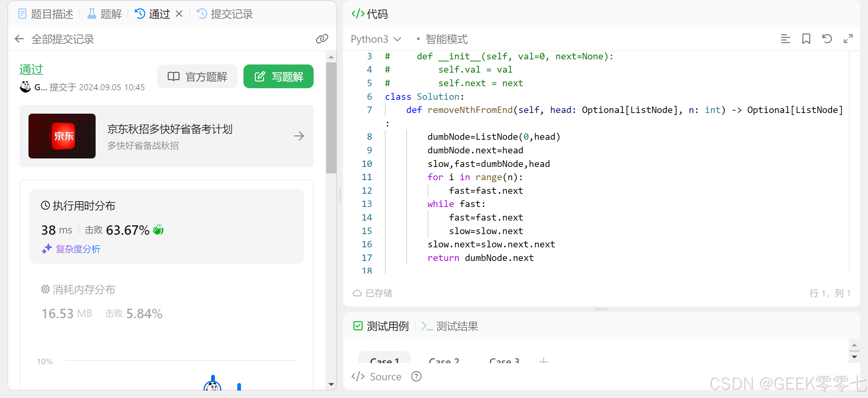Switch to the 题目描述 tab
The width and height of the screenshot is (868, 398).
point(46,14)
